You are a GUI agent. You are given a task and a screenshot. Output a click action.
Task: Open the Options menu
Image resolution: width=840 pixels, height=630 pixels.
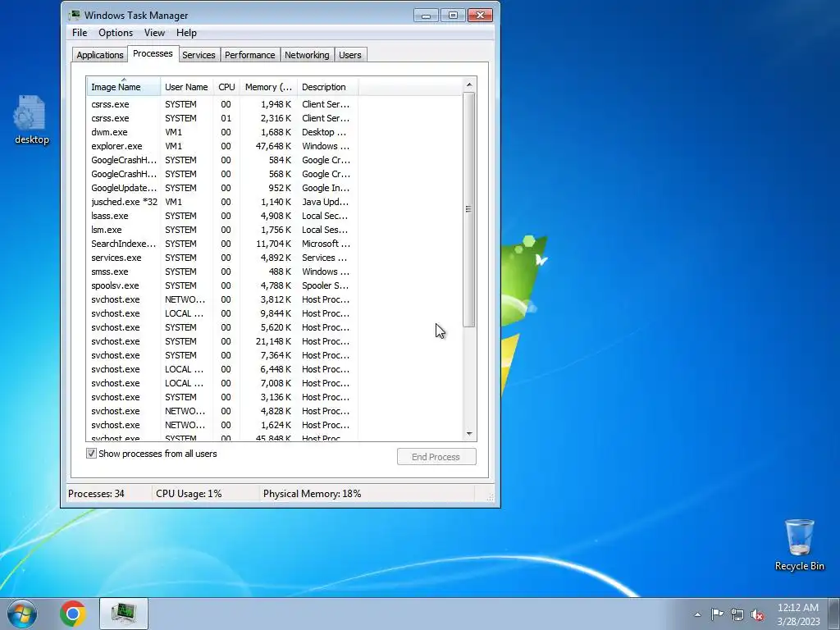(116, 33)
